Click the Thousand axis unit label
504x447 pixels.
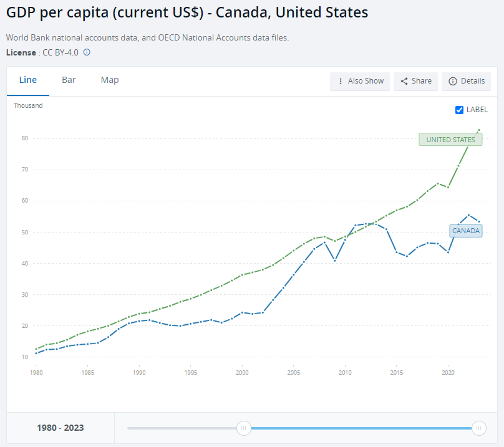(x=28, y=105)
